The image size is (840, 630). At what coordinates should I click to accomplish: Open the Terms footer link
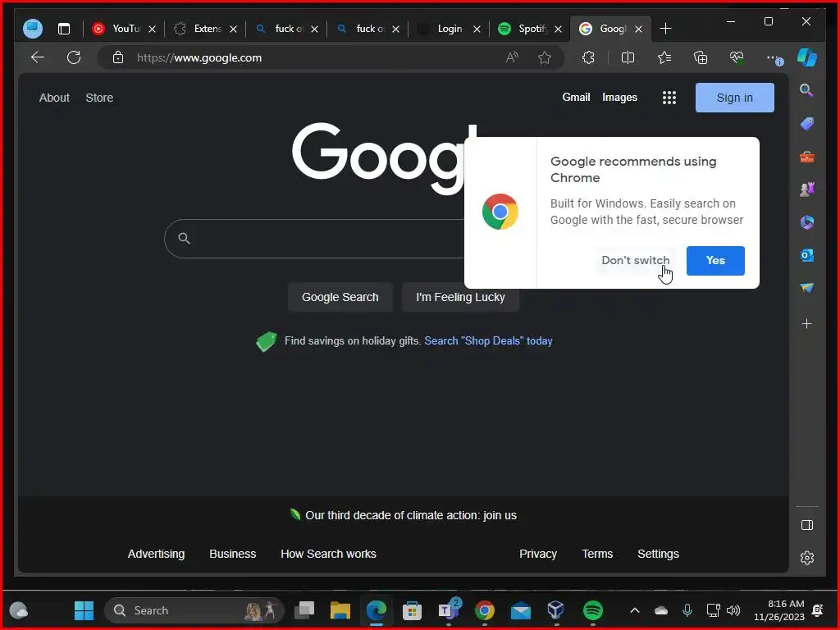(597, 554)
